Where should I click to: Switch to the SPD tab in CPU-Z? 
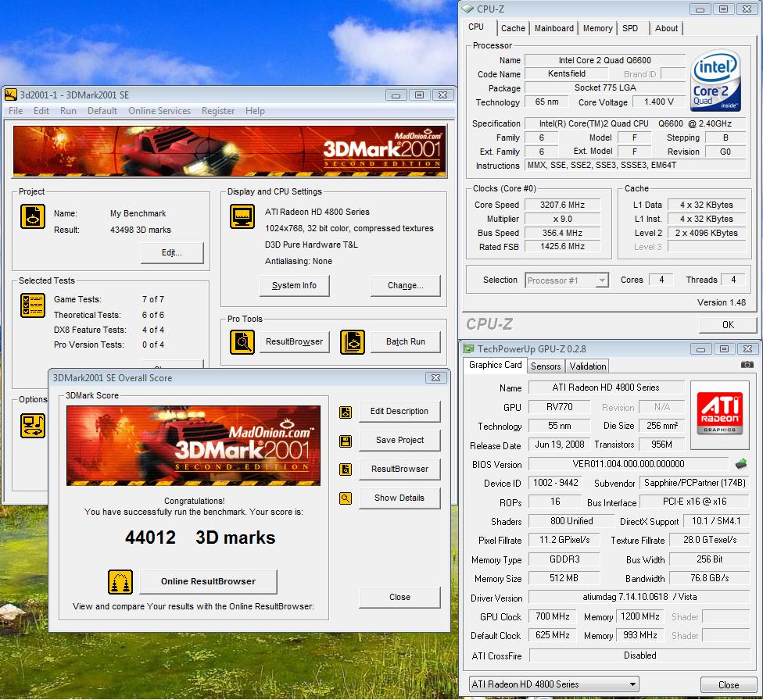click(630, 28)
